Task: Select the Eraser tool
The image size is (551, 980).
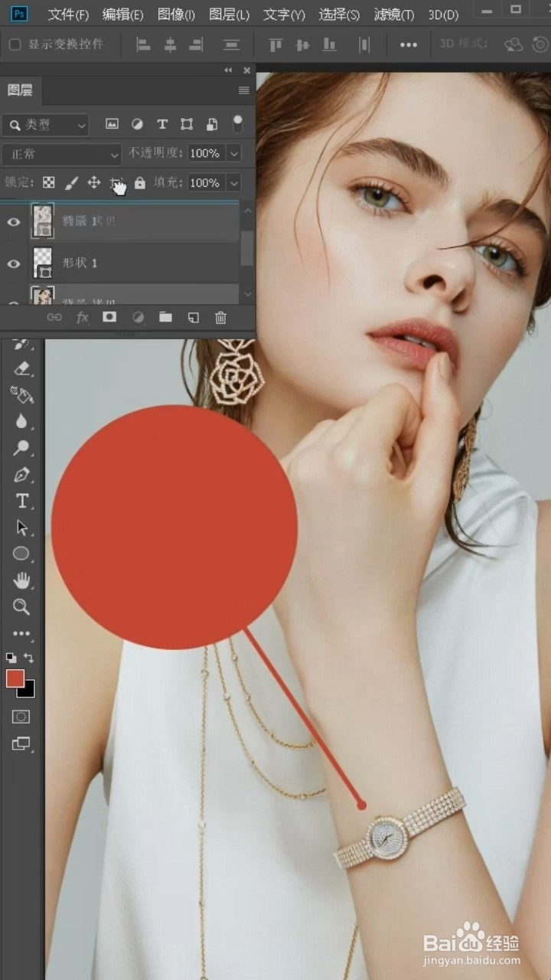Action: pyautogui.click(x=21, y=369)
